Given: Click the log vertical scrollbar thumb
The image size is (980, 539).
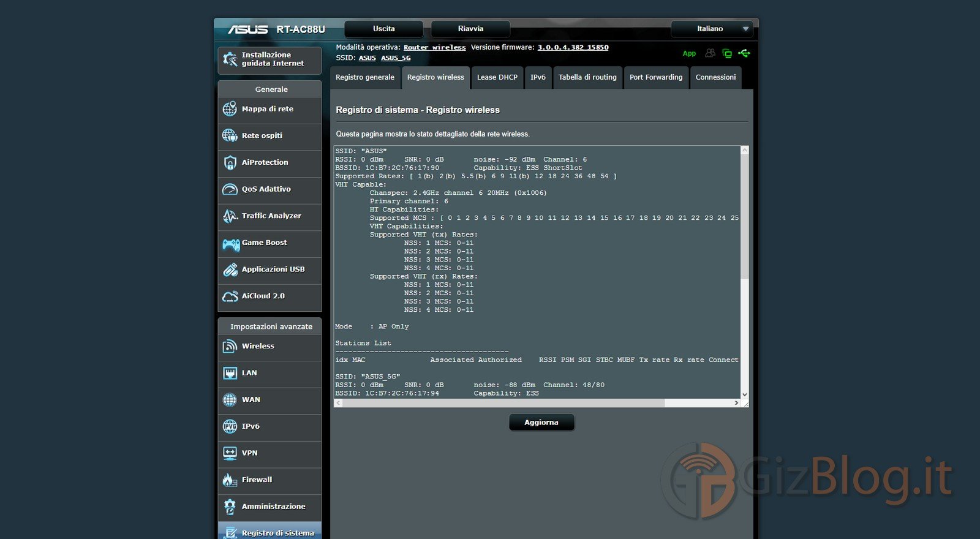Looking at the screenshot, I should [745, 216].
